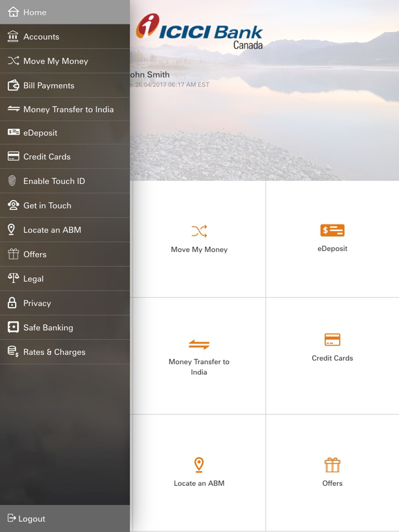This screenshot has width=399, height=532.
Task: Tap the John Smith user name
Action: 150,75
